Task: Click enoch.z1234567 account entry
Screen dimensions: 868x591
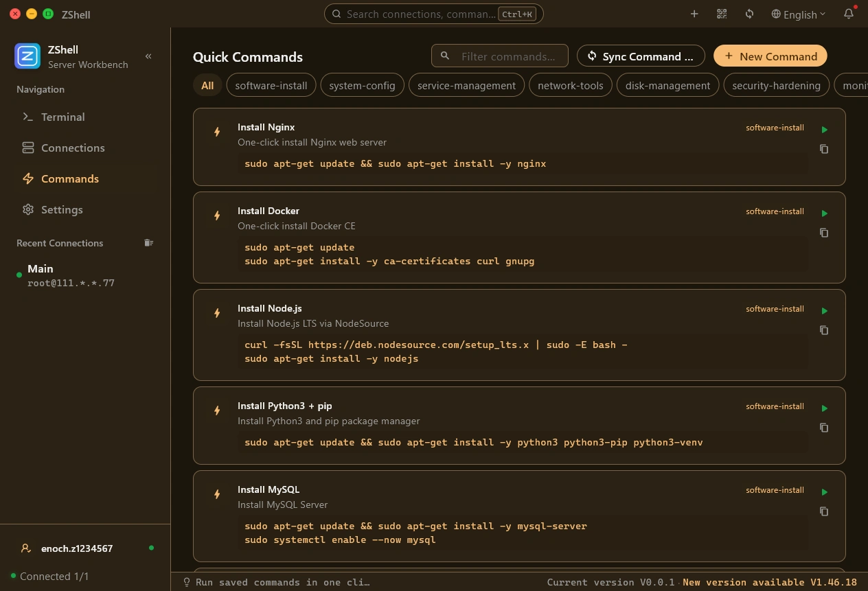Action: point(85,548)
